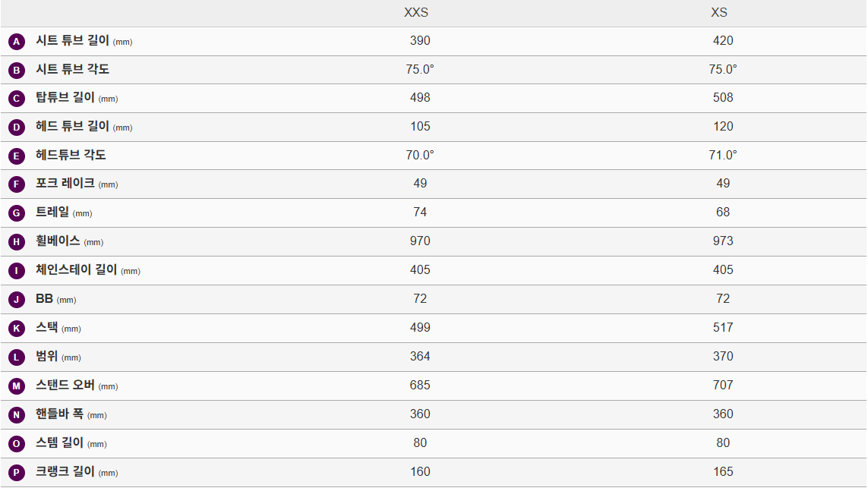Select the L reach circle icon
Viewport: 868px width, 488px height.
coord(17,357)
